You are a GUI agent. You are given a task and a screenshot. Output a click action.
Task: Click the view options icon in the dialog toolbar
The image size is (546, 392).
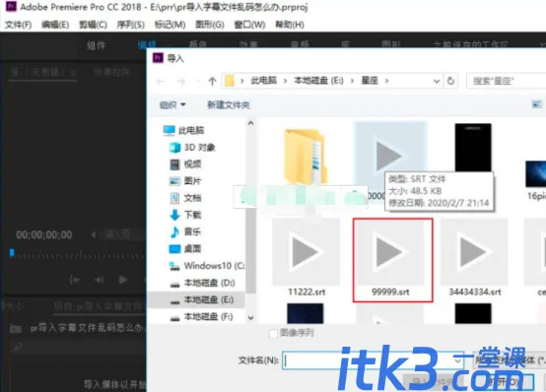click(536, 104)
